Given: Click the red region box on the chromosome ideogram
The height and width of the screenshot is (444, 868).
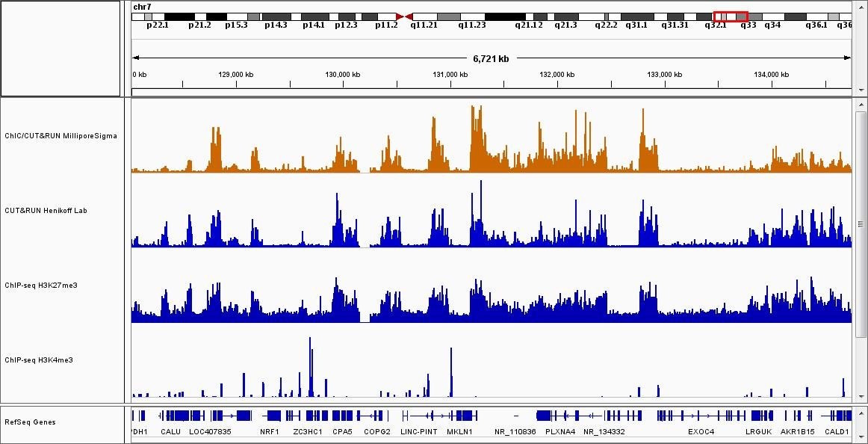Looking at the screenshot, I should coord(730,16).
